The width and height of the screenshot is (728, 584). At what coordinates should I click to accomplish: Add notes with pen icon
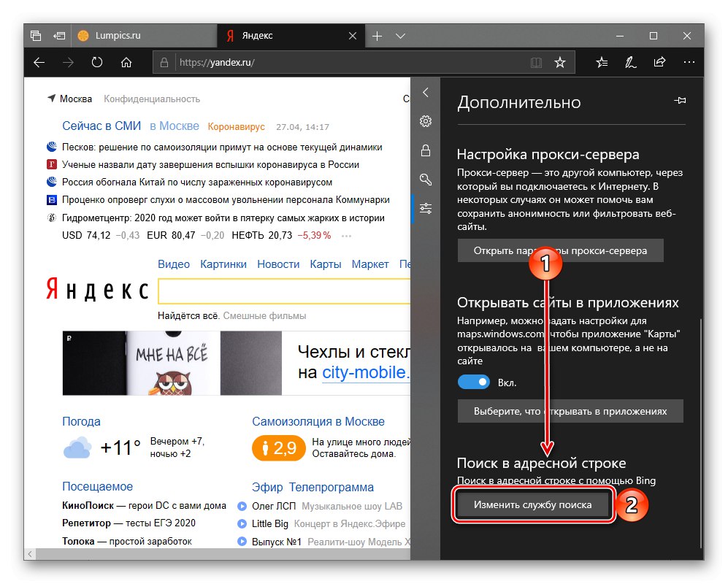pyautogui.click(x=630, y=62)
